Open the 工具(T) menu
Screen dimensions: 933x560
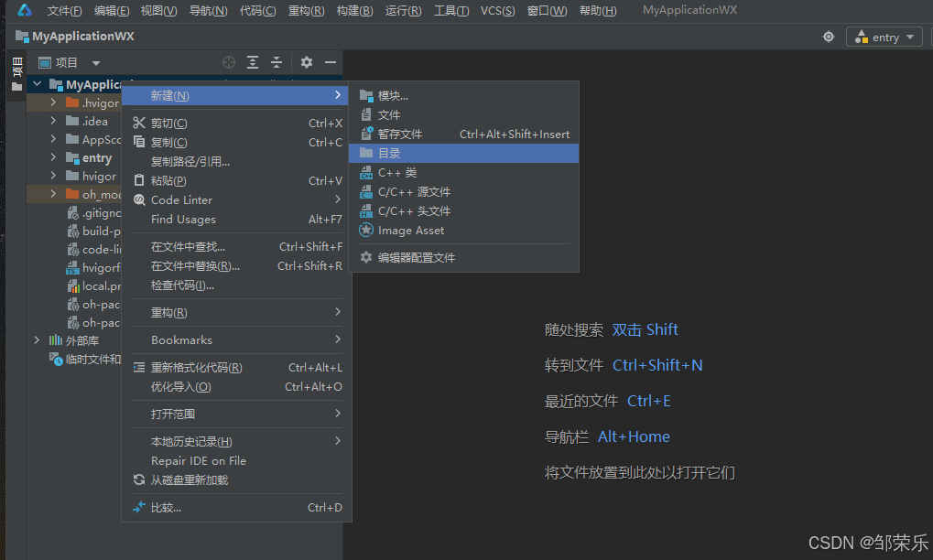tap(451, 11)
